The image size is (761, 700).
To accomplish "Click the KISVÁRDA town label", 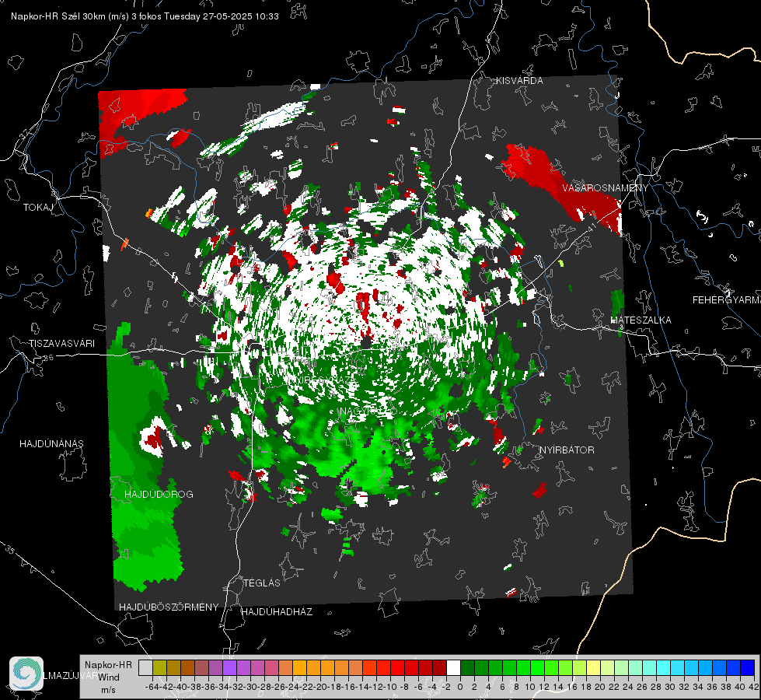I will click(519, 81).
